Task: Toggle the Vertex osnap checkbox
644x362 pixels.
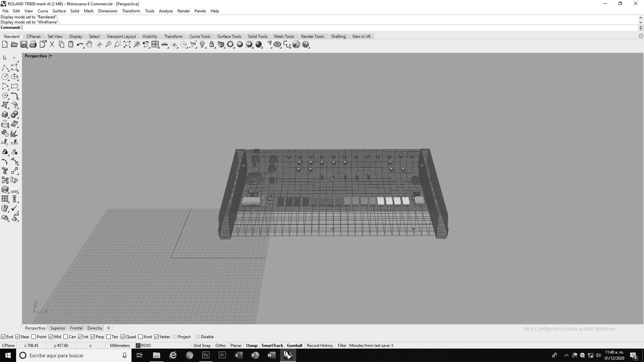Action: pos(156,337)
